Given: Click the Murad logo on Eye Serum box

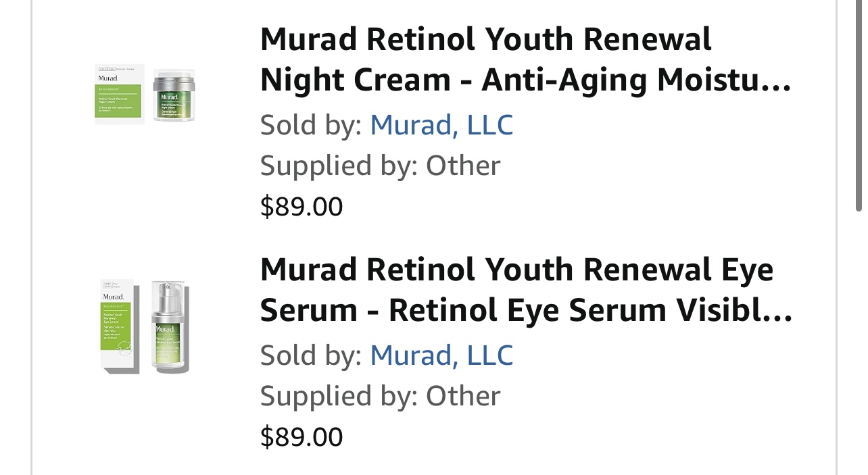Looking at the screenshot, I should [x=113, y=297].
